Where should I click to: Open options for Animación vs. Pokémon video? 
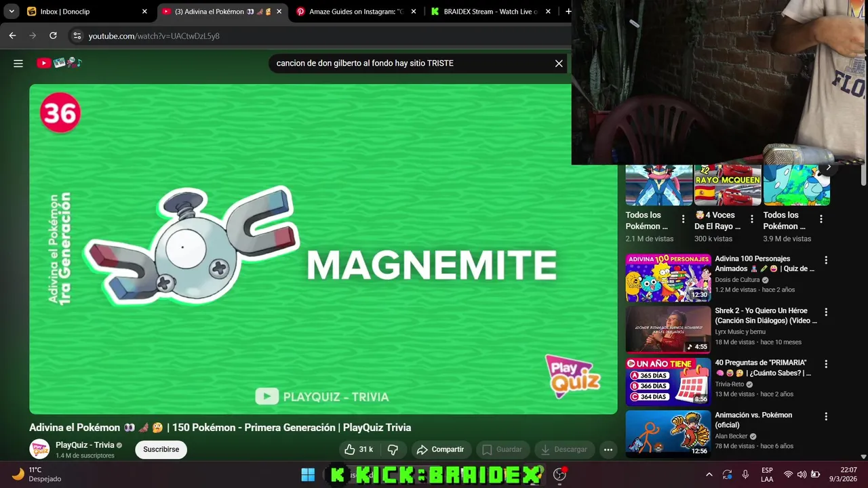(826, 416)
